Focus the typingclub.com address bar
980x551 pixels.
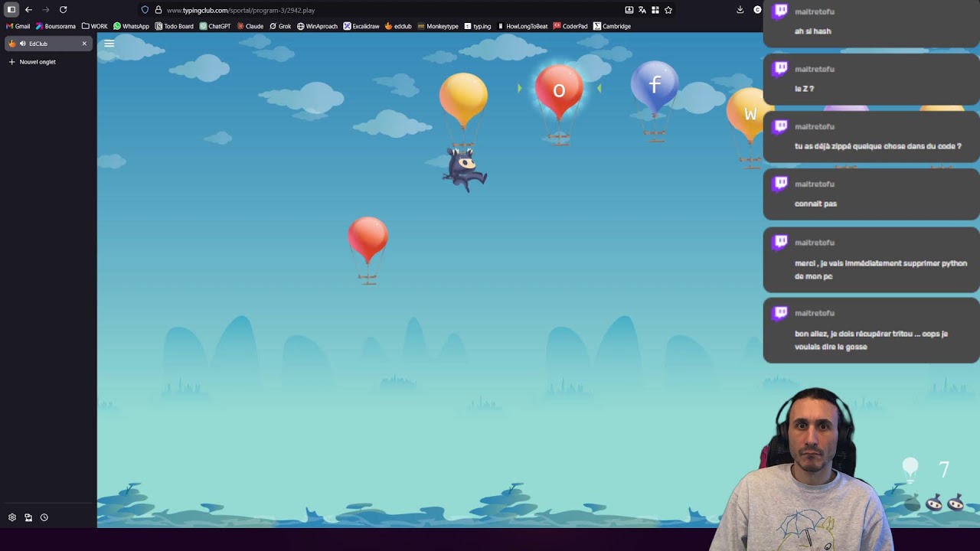pos(383,10)
